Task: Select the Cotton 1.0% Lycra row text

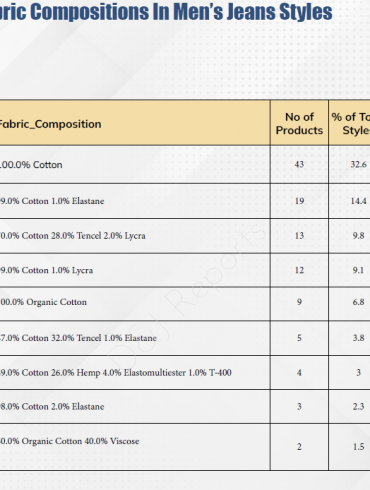Action: pyautogui.click(x=46, y=270)
